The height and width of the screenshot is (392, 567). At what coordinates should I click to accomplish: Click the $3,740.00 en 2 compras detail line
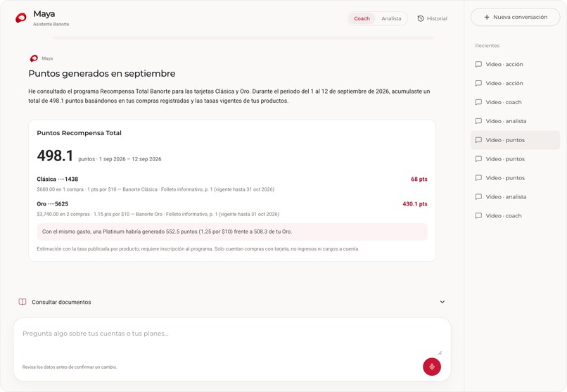coord(158,214)
